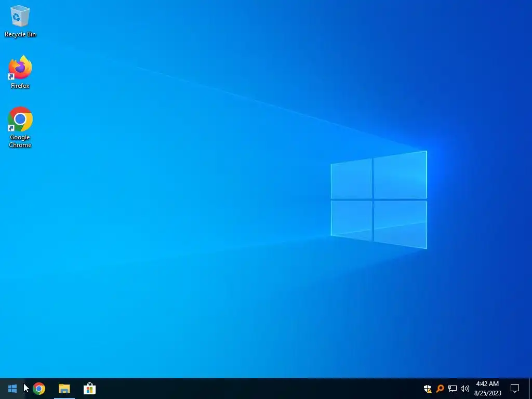Select the Firefox desktop shortcut

click(x=20, y=72)
